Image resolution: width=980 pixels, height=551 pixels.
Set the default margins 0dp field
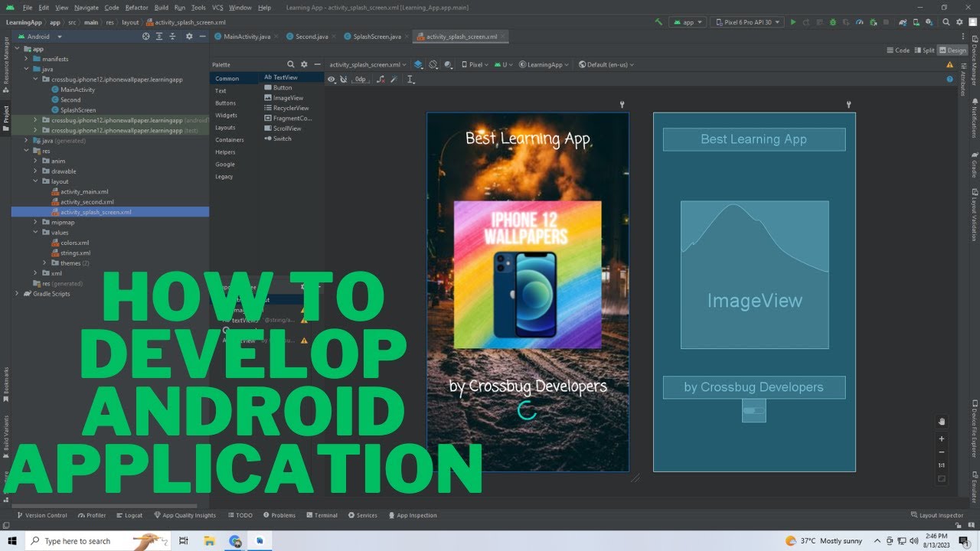(361, 79)
